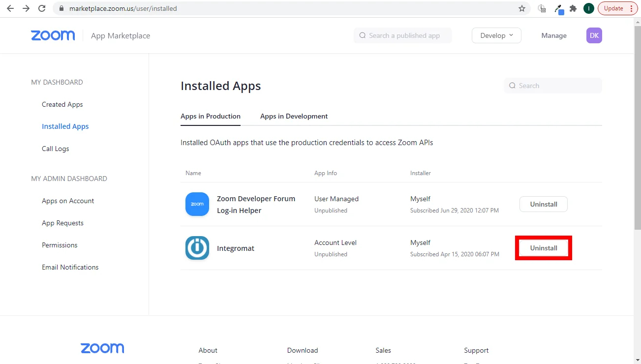Image resolution: width=641 pixels, height=364 pixels.
Task: Click the site lock icon in address bar
Action: click(61, 8)
